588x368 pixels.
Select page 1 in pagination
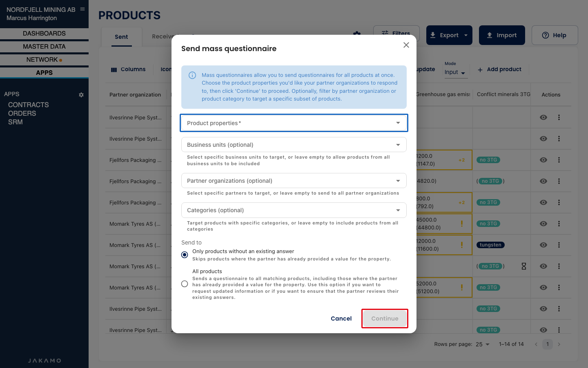click(548, 344)
